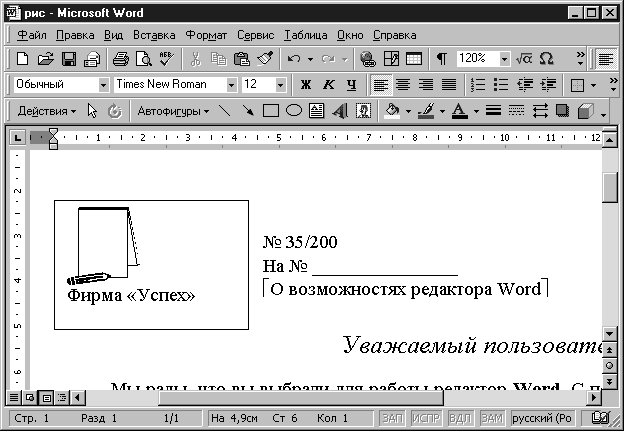Draw a line with the Line tool

tap(225, 111)
